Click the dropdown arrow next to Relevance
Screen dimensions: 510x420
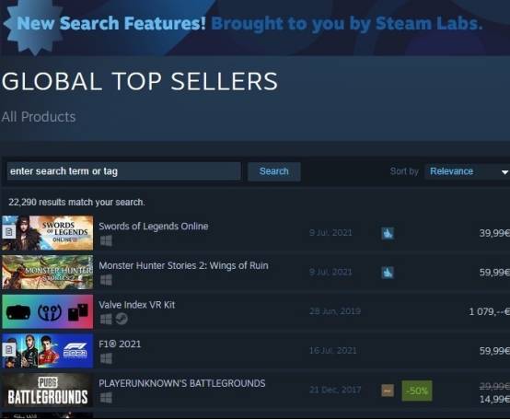tap(504, 172)
